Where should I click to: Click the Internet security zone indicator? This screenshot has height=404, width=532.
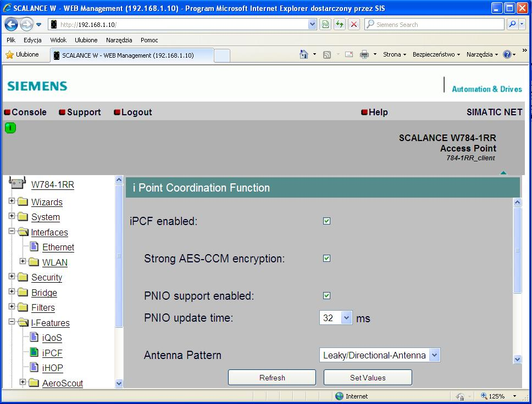(352, 396)
